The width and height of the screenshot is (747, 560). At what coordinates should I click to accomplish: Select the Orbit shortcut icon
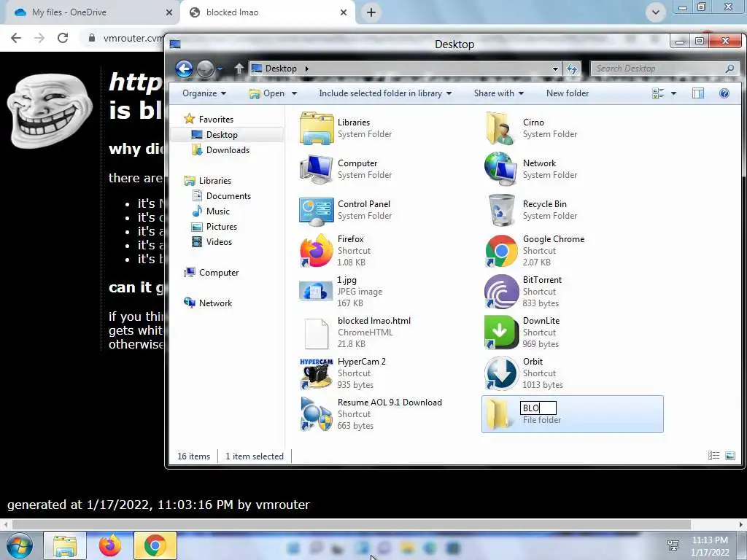(x=501, y=373)
